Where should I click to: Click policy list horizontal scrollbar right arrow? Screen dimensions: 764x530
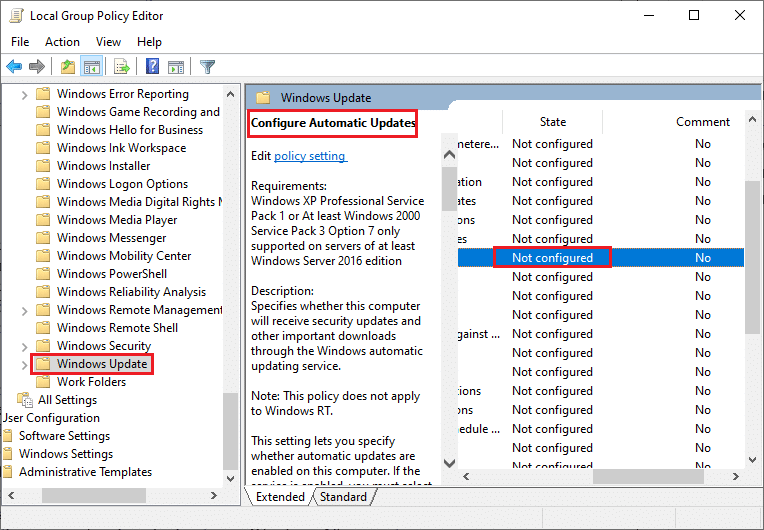tap(736, 476)
